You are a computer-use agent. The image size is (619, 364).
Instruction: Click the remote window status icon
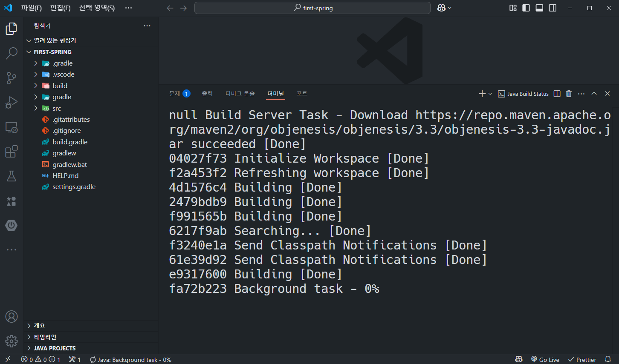click(8, 359)
